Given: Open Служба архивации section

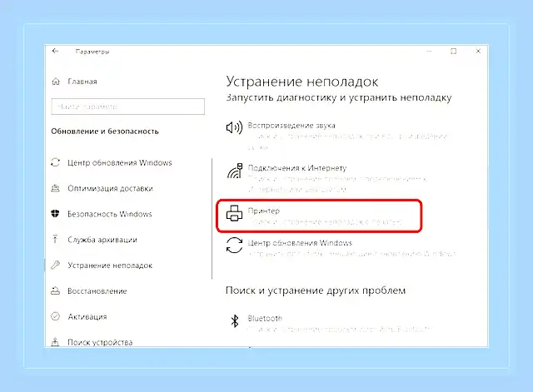Looking at the screenshot, I should pos(102,240).
